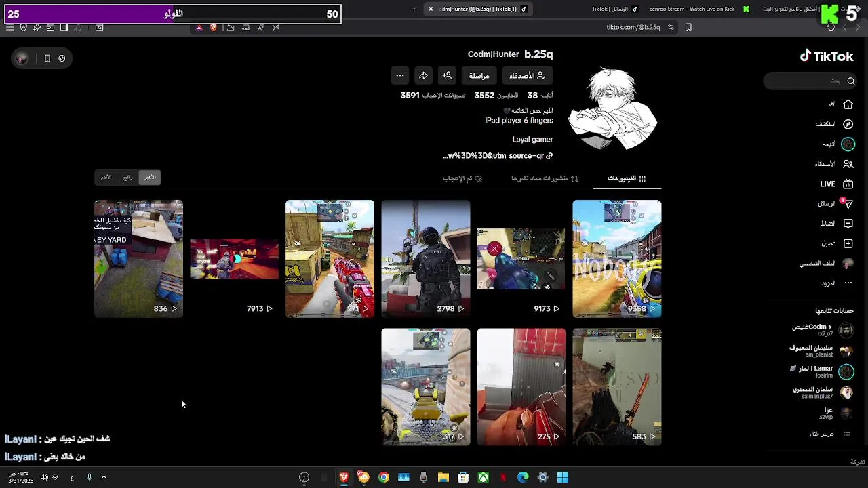Screen dimensions: 868x488
Task: Open the browser hamburger menu
Action: pos(9,27)
